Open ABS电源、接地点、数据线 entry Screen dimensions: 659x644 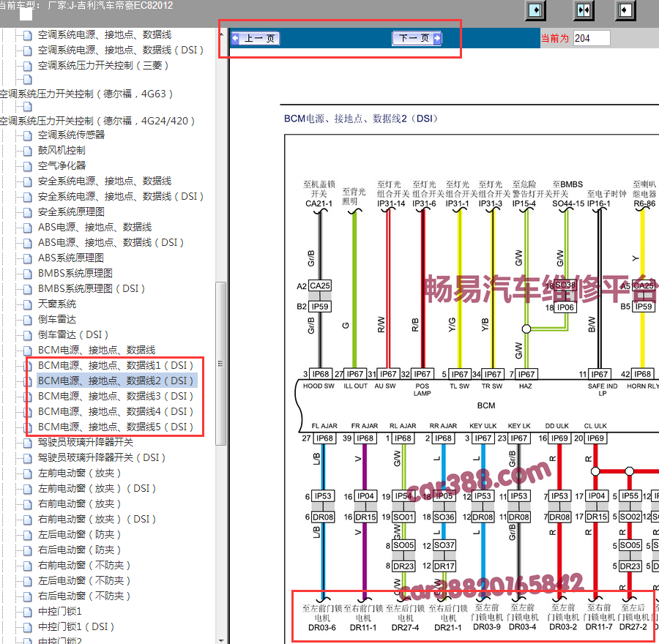[x=95, y=228]
